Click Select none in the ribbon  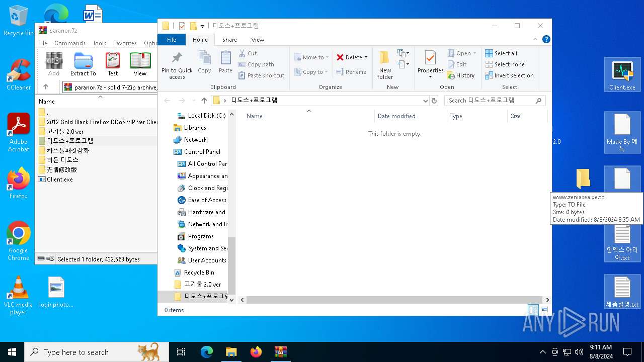click(505, 64)
